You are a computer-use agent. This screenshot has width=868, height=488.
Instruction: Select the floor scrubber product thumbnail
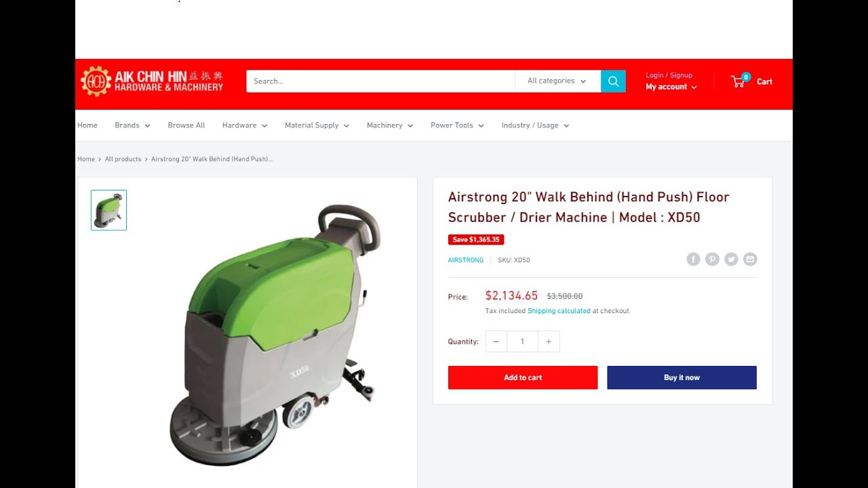[108, 210]
